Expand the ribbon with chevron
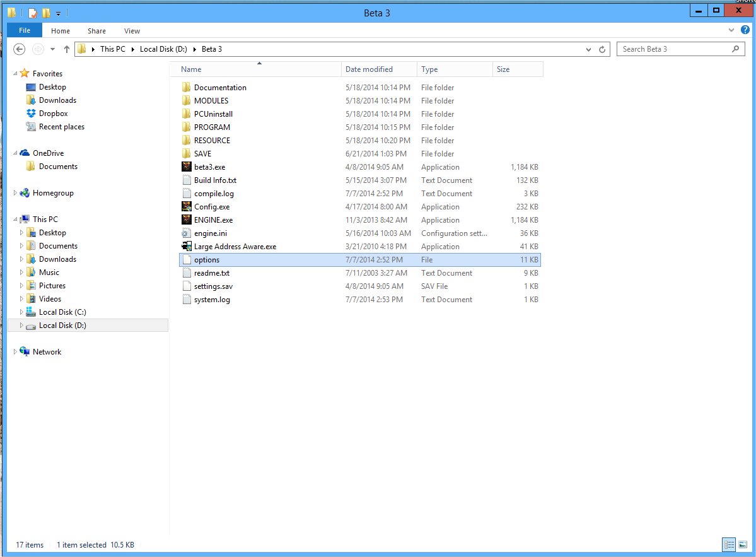Viewport: 756px width, 557px height. 731,30
